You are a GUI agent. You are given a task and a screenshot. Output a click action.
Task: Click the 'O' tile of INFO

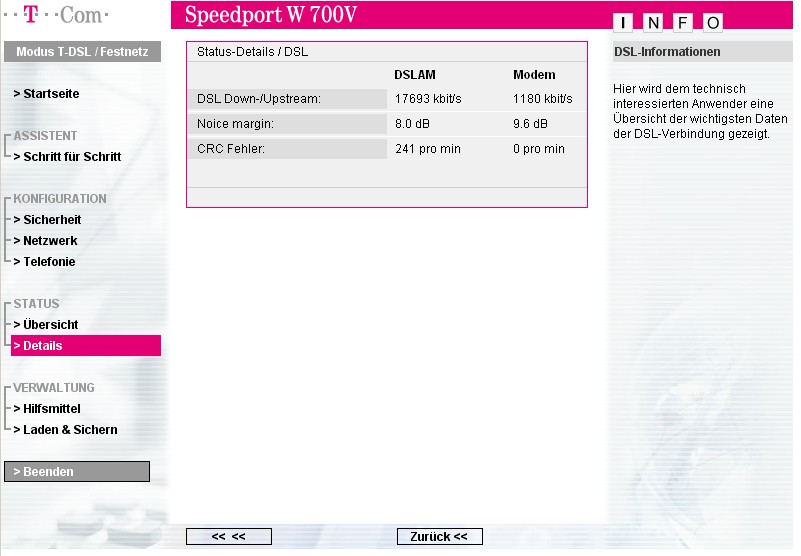click(x=713, y=22)
